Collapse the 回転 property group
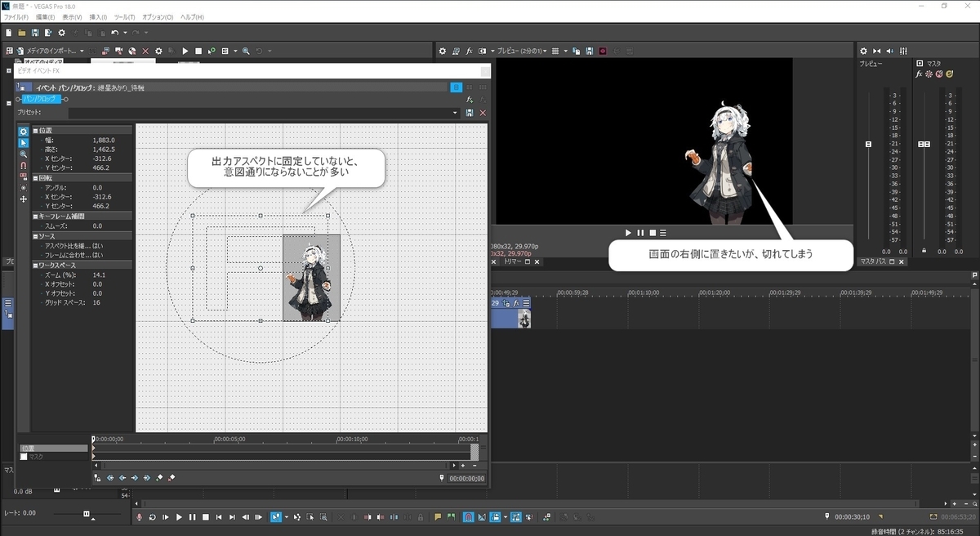 [x=36, y=177]
